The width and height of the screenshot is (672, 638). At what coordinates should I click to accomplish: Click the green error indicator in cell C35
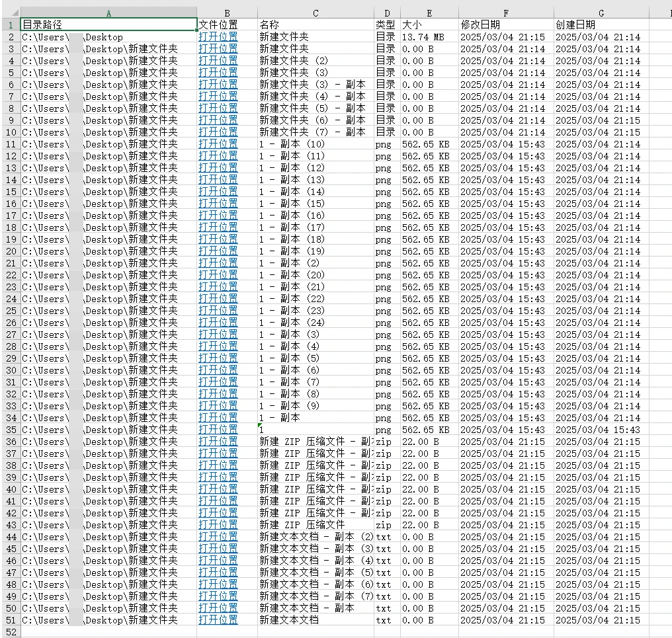point(260,425)
